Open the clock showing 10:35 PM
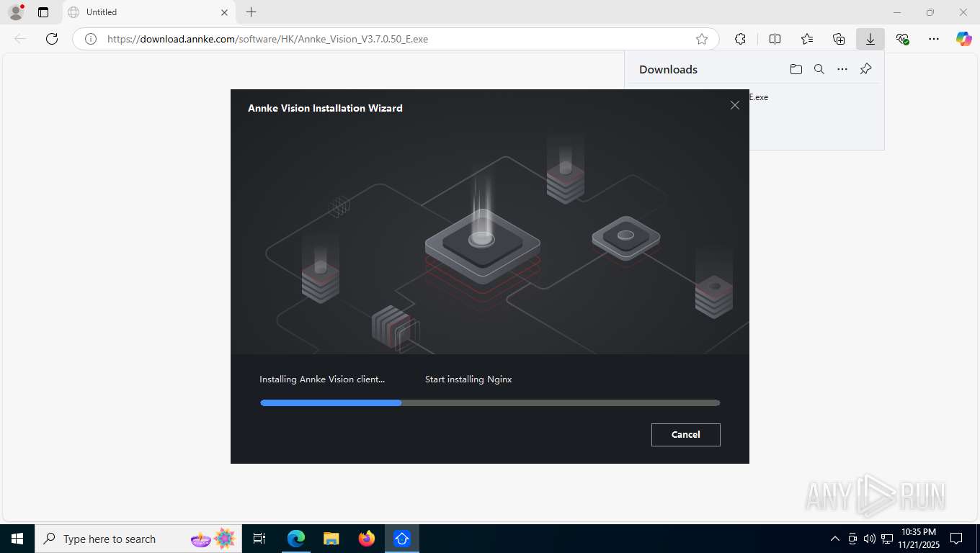The image size is (980, 553). pos(919,539)
